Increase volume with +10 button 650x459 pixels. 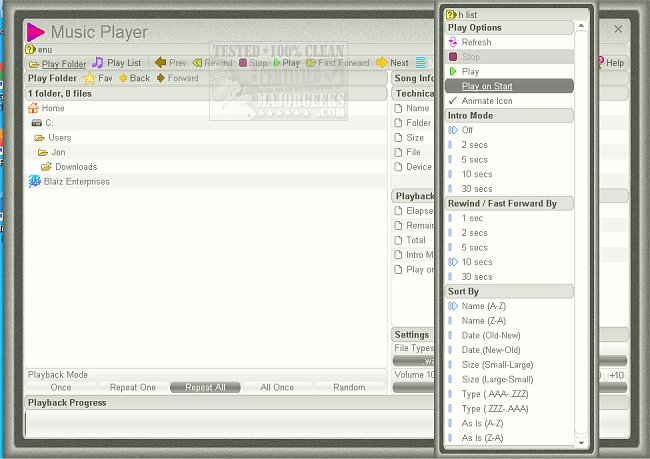coord(616,375)
